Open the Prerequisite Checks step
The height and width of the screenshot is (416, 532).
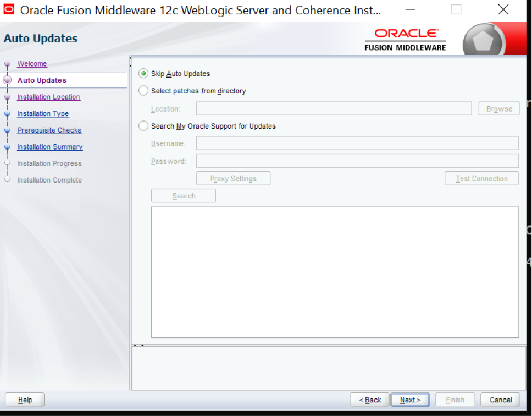pos(49,131)
